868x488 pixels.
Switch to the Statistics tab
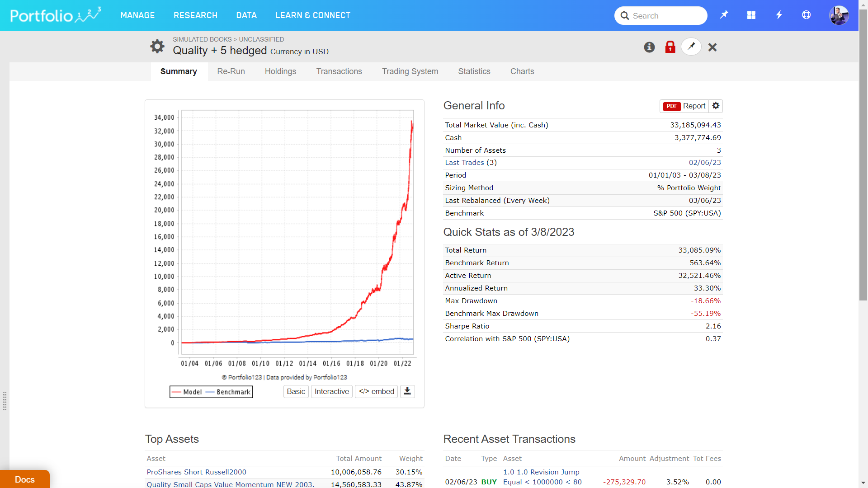click(x=474, y=71)
